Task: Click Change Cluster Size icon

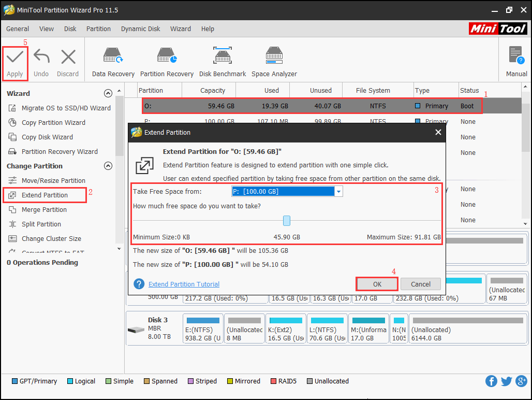Action: coord(12,239)
